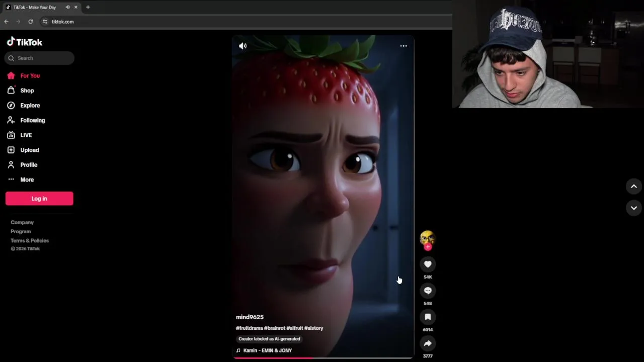Like the video with the heart icon
This screenshot has width=644, height=362.
(428, 264)
